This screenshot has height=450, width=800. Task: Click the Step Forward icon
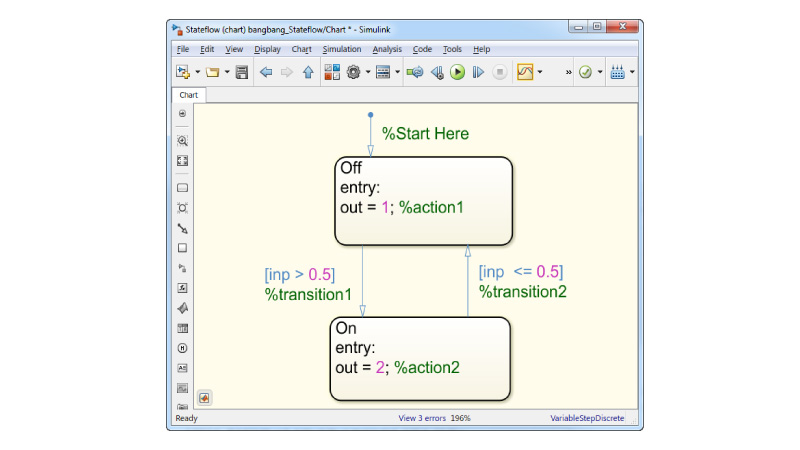coord(478,72)
